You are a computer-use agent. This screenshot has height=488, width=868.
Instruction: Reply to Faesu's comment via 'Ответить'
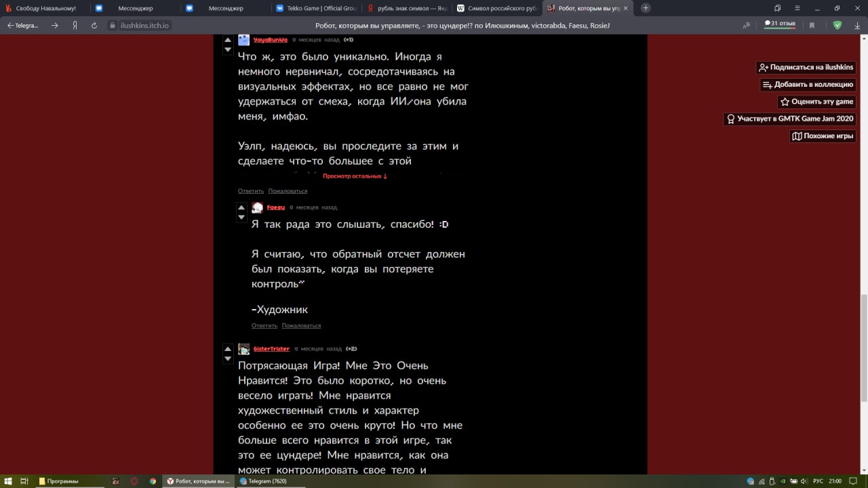(x=264, y=326)
